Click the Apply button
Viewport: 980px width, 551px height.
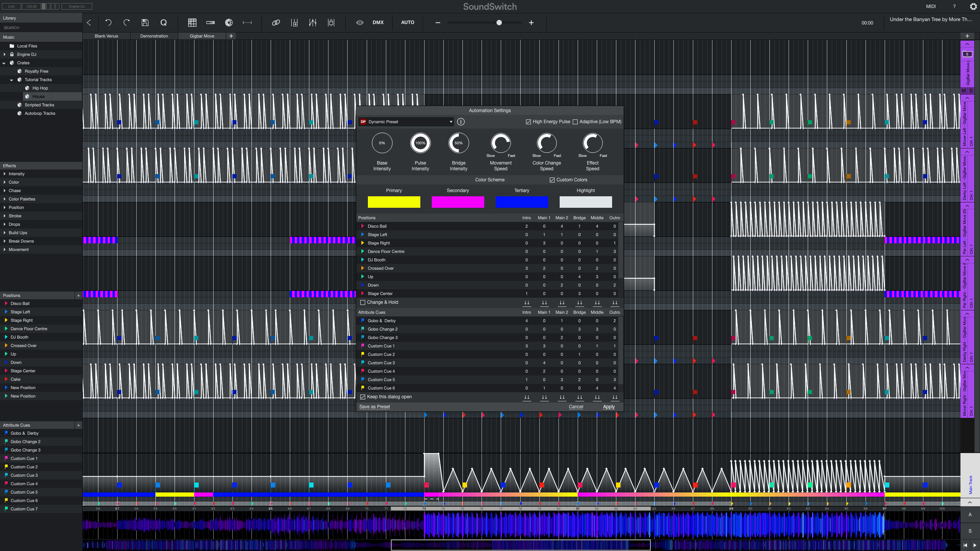point(609,407)
